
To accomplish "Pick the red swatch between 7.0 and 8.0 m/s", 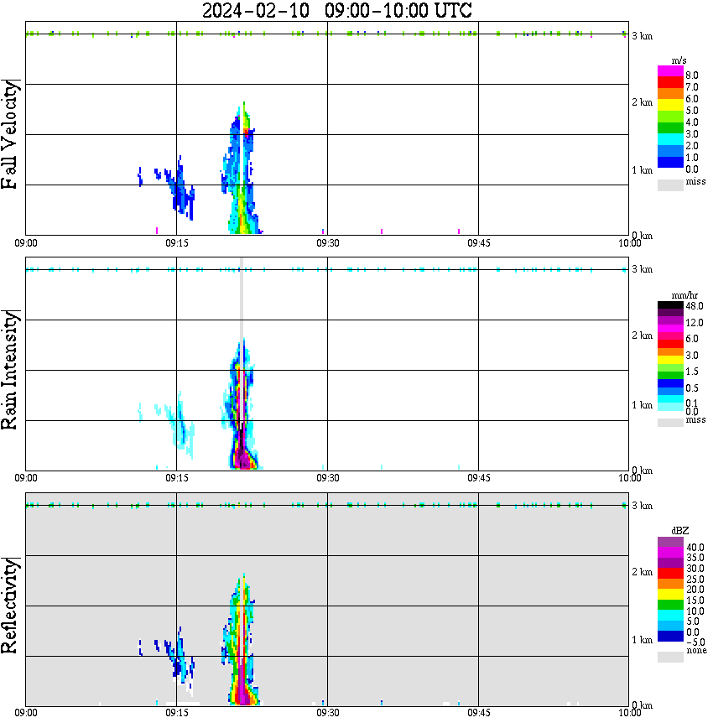I will (x=670, y=81).
